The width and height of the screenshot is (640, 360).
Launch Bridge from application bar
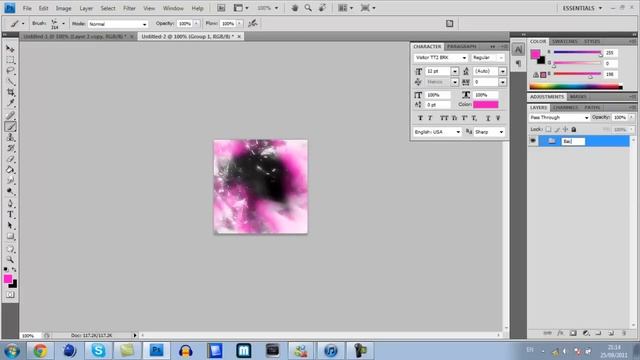coord(221,8)
